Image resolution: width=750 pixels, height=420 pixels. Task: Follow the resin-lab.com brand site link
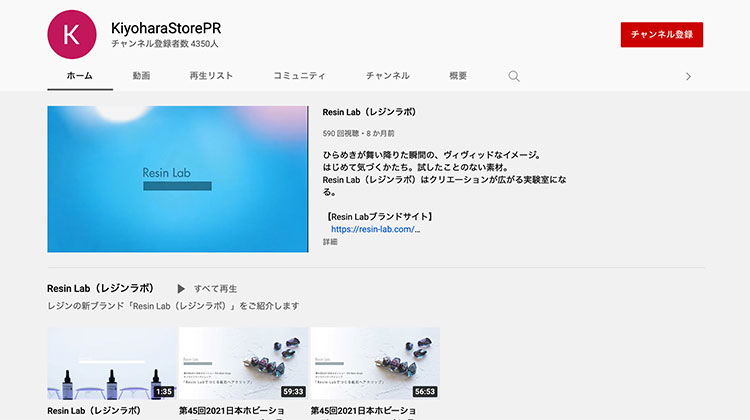click(x=375, y=229)
